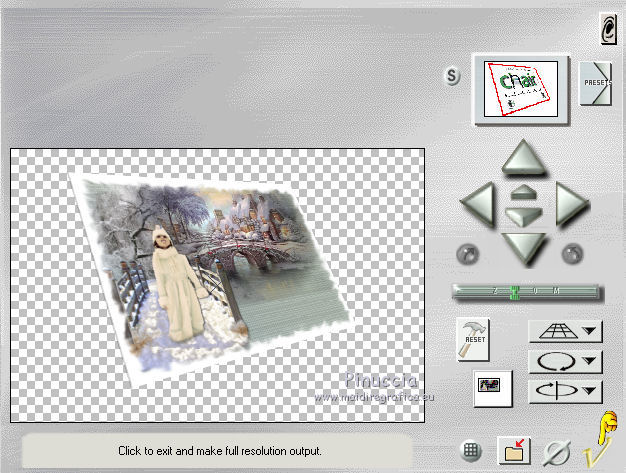The height and width of the screenshot is (473, 626).
Task: Select the spin-around-axis mode icon
Action: 557,390
